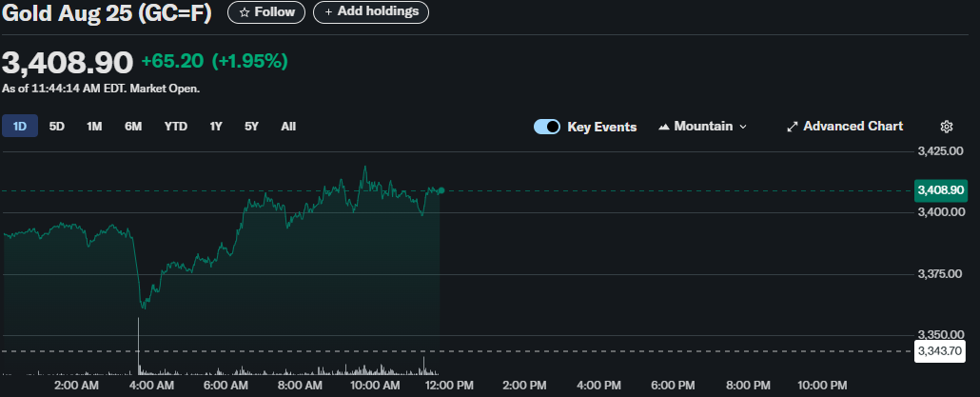The width and height of the screenshot is (980, 397).
Task: Select the 1D time range tab
Action: pos(20,127)
